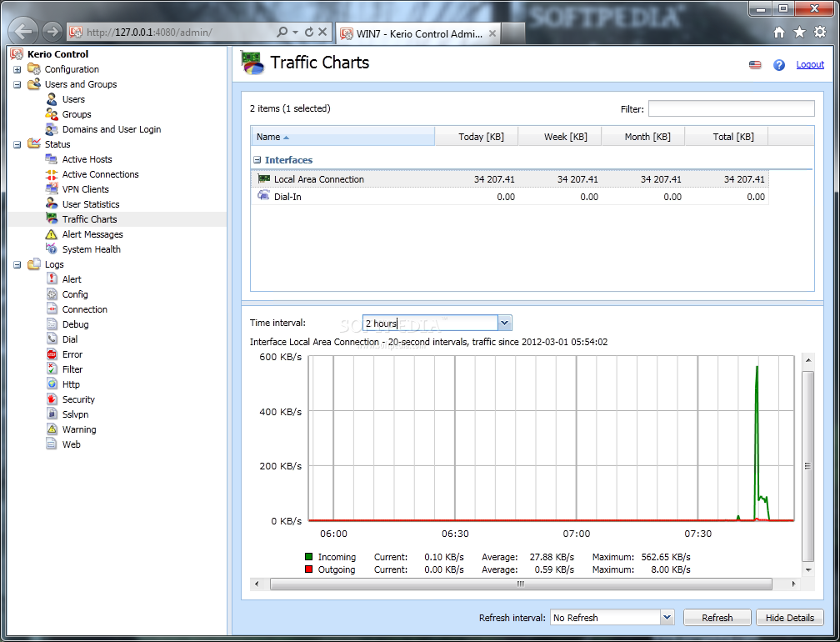The image size is (840, 642).
Task: Open the Config log icon
Action: [x=52, y=294]
